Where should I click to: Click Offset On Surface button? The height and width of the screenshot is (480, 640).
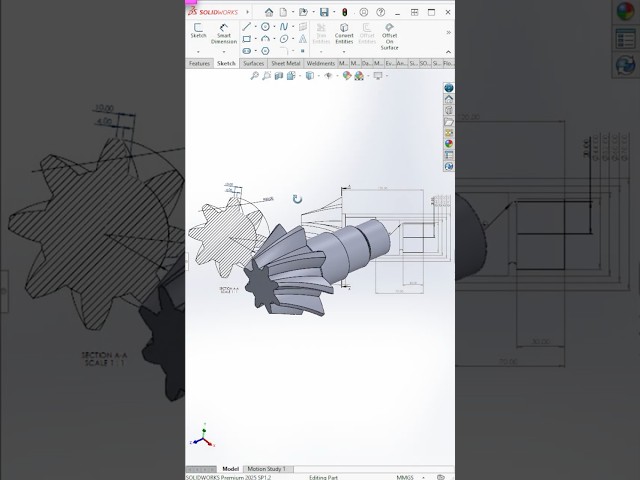(389, 36)
